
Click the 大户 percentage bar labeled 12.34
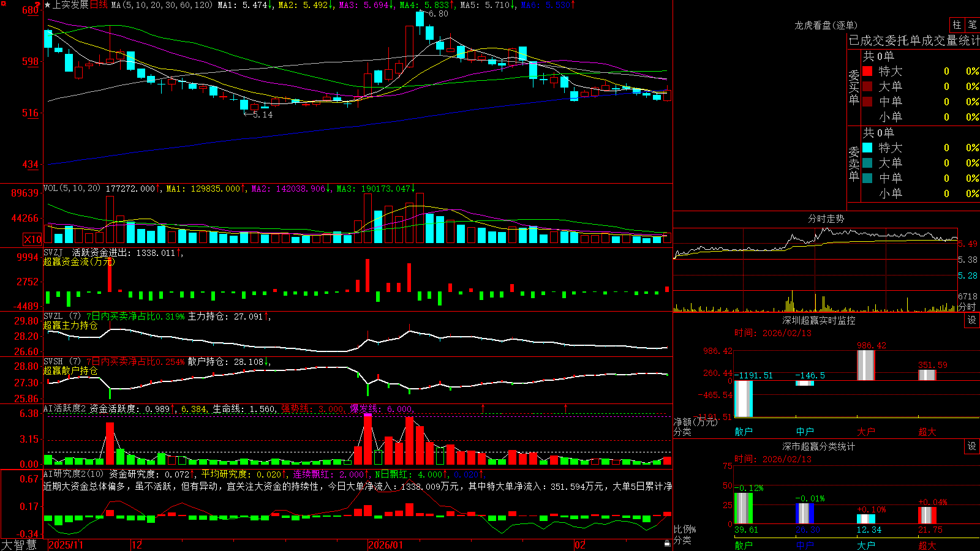tap(866, 519)
